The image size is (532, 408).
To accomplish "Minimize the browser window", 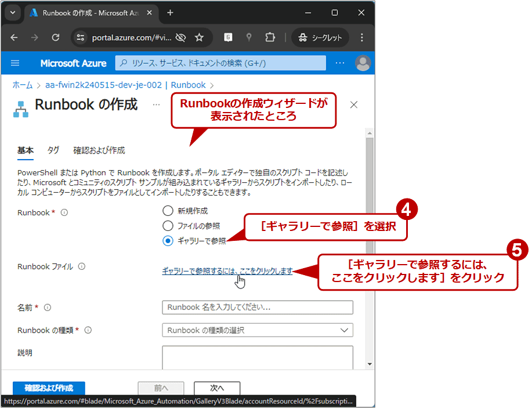I will coord(308,13).
